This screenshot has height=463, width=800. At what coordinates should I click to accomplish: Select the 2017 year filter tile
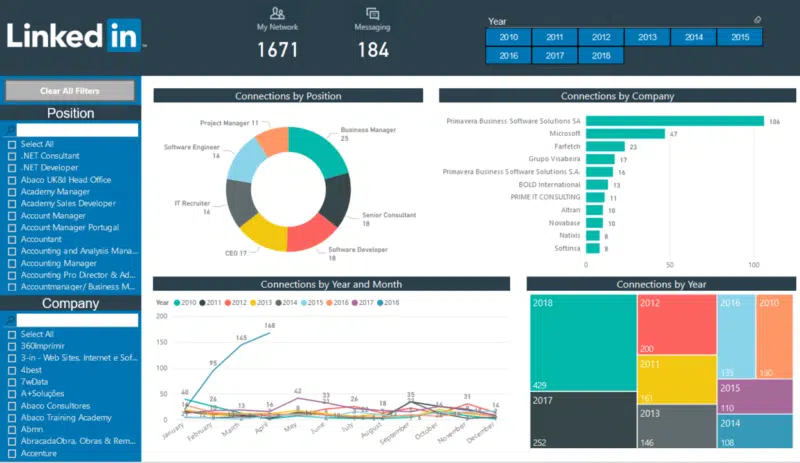tap(555, 56)
